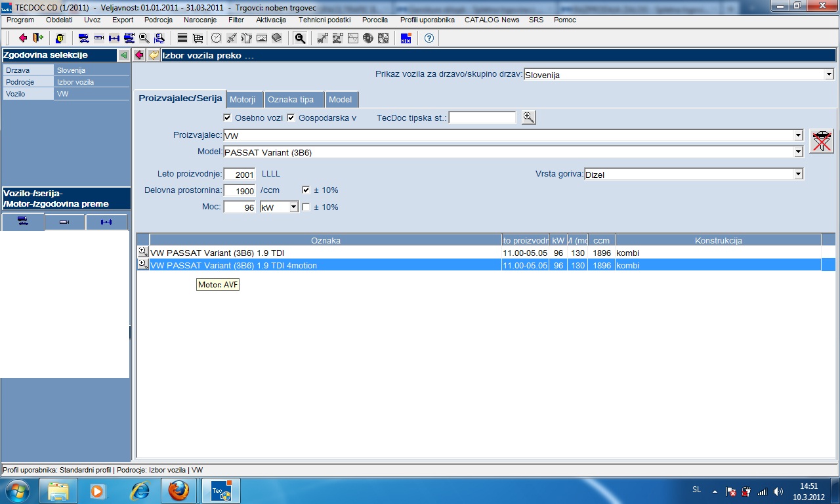Switch to the Model tab
This screenshot has height=504, width=840.
342,100
